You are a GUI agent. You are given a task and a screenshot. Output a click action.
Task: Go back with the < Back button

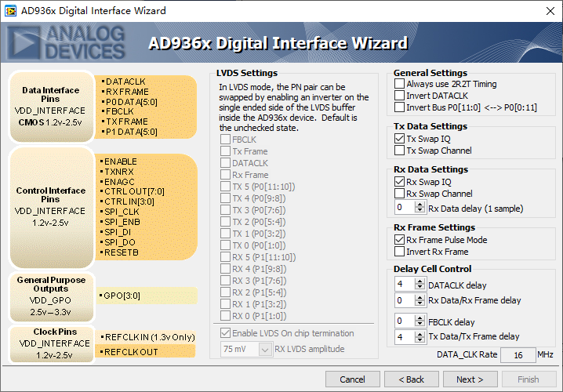tap(412, 379)
